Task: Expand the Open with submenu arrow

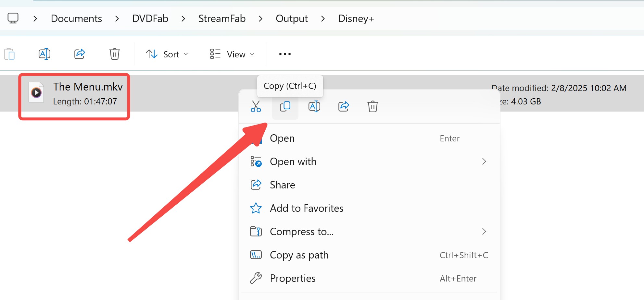Action: [x=484, y=162]
